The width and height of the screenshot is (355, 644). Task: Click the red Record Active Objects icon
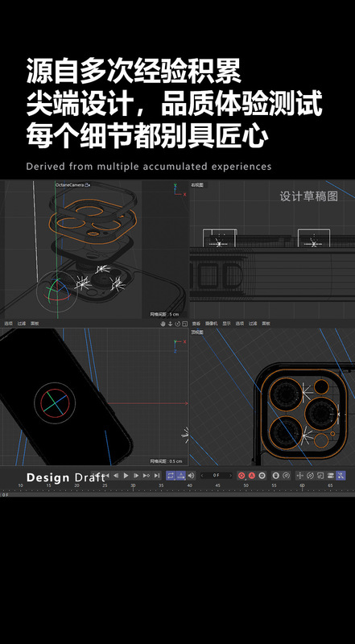[x=241, y=476]
